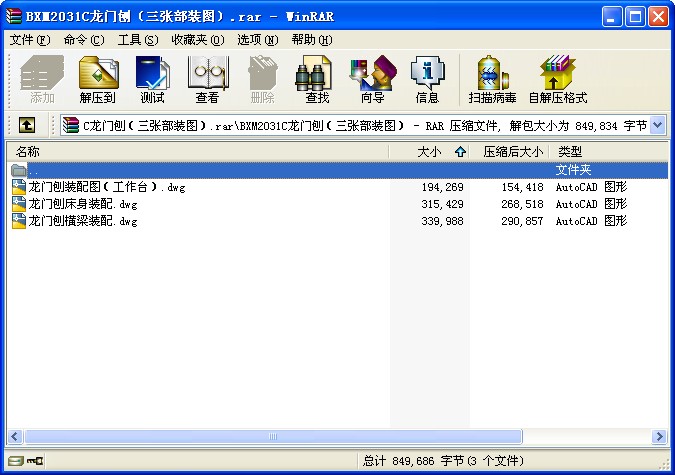The height and width of the screenshot is (475, 675).
Task: Click the horizontal scrollbar left arrow
Action: (x=15, y=437)
